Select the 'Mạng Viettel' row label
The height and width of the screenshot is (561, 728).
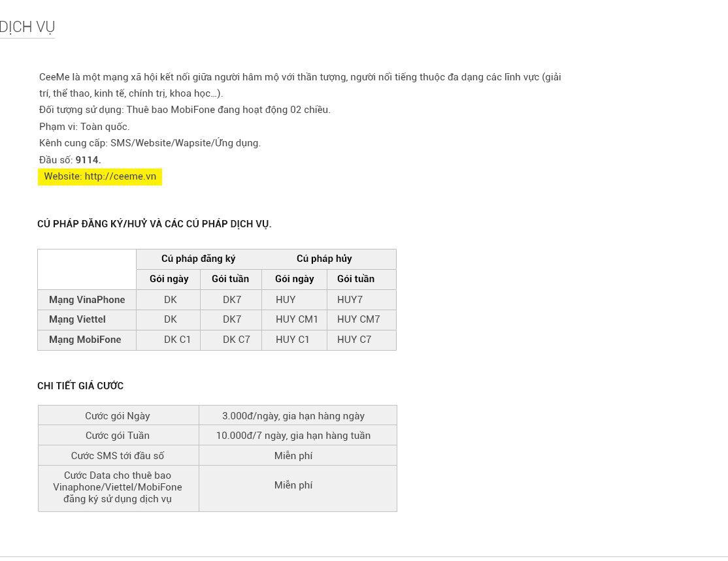coord(87,320)
